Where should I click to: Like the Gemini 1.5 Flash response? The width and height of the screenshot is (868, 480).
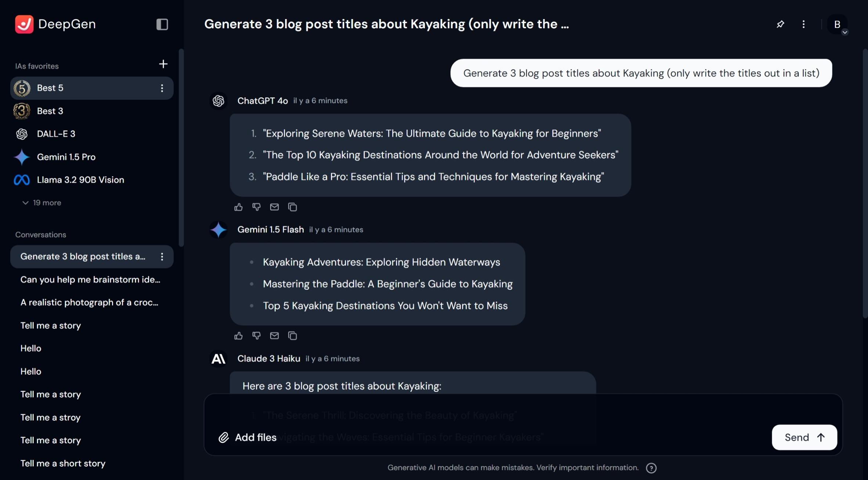238,336
